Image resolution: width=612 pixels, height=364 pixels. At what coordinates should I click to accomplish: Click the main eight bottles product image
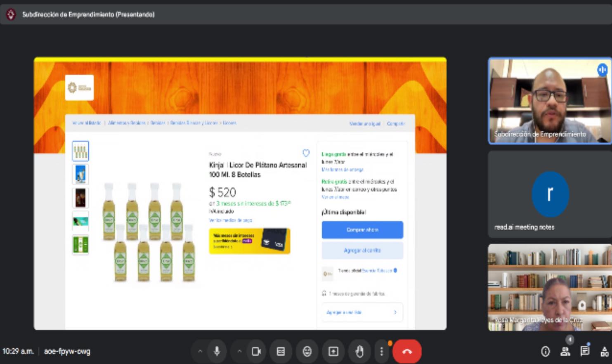149,232
